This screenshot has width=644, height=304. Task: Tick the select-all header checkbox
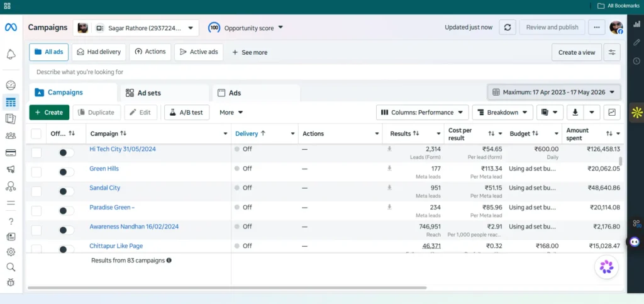pos(36,133)
